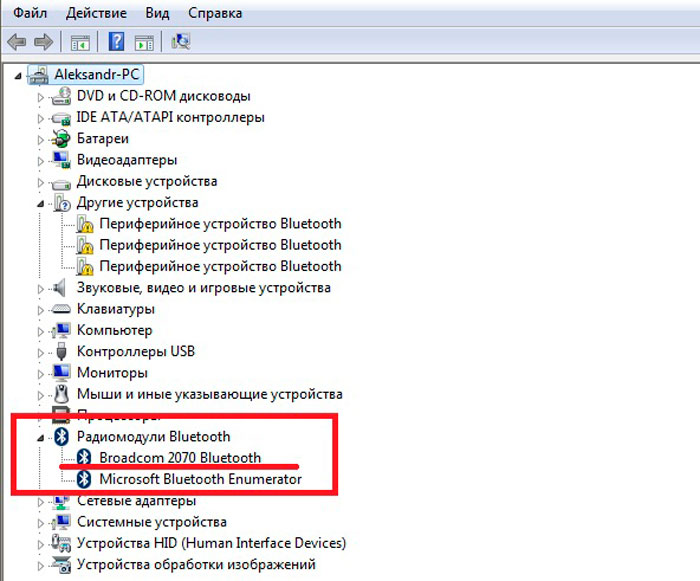Screen dimensions: 700x581
Task: Select the Мониторы label
Action: (x=112, y=373)
